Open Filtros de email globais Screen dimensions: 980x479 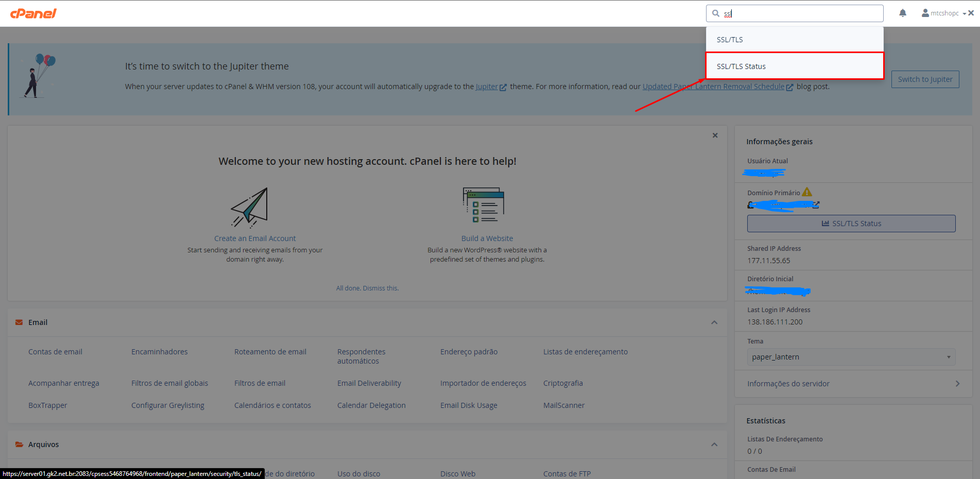tap(169, 383)
